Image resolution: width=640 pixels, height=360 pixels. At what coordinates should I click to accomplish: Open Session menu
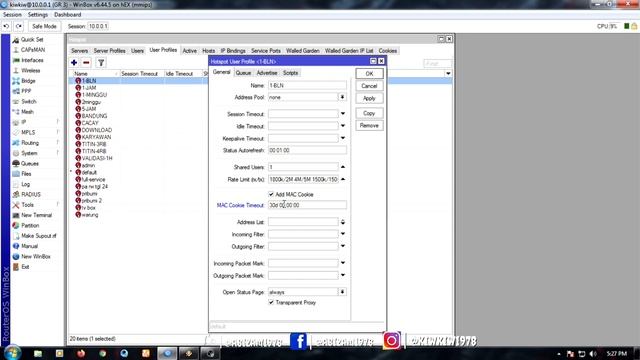12,15
